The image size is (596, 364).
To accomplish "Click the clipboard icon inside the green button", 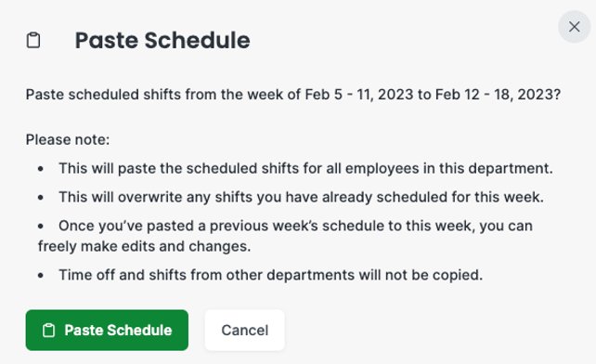I will tap(48, 331).
